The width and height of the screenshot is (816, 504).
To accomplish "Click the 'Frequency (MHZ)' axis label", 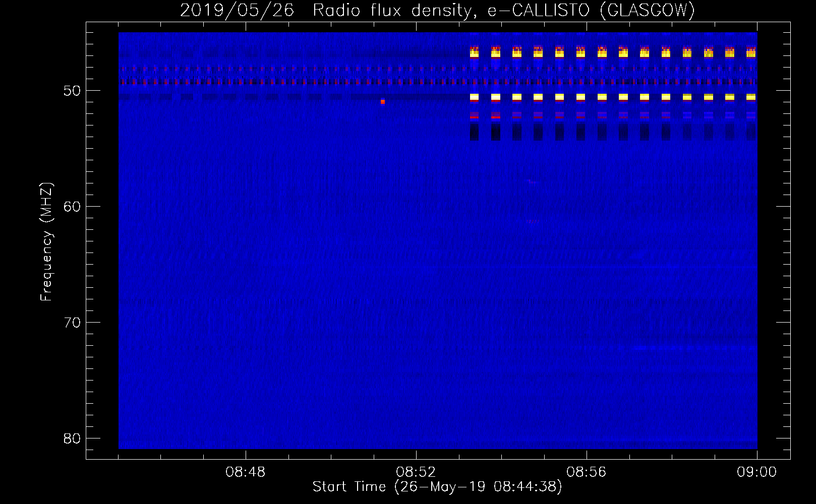I will tap(46, 242).
